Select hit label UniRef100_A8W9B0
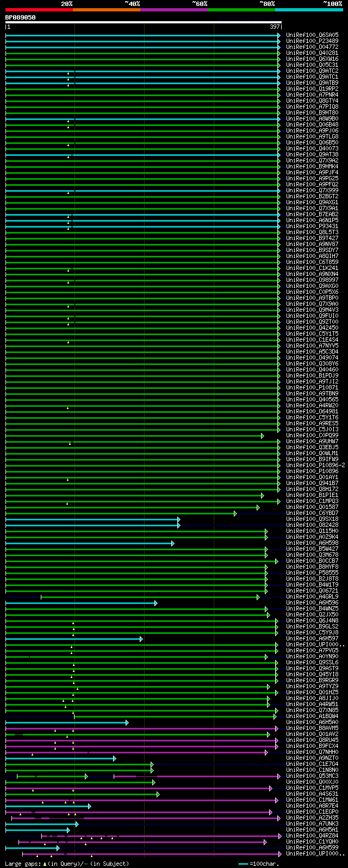This screenshot has height=868, width=348. tap(312, 118)
